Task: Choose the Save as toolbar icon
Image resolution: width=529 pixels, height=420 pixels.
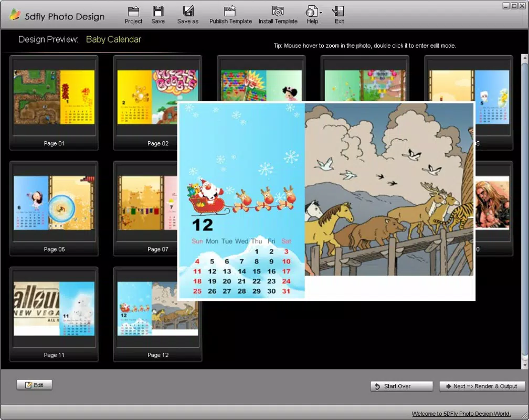Action: 188,15
